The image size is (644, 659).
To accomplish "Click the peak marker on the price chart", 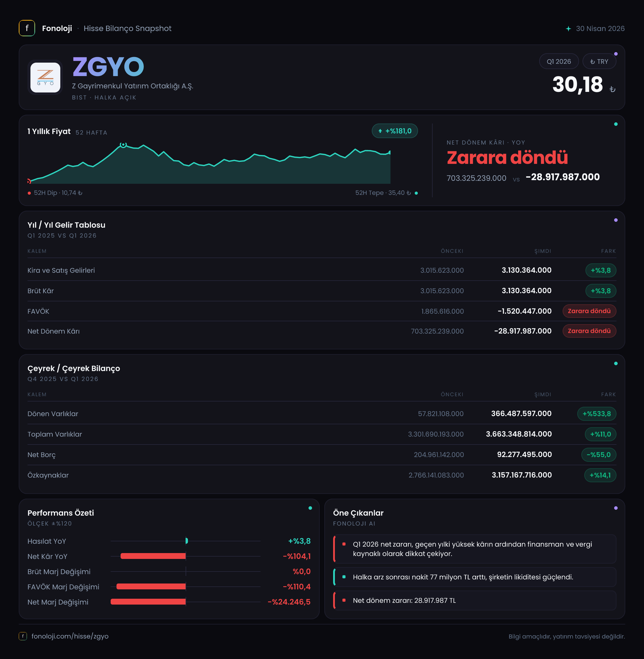I will point(124,145).
